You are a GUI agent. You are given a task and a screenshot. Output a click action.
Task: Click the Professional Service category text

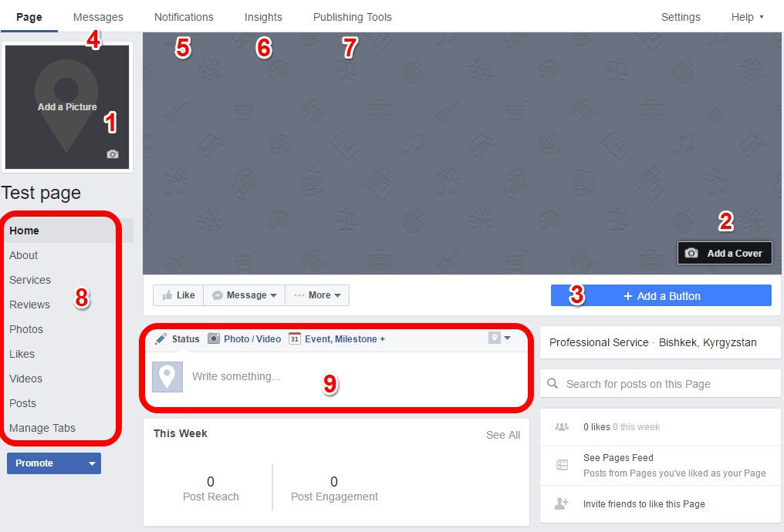[599, 342]
